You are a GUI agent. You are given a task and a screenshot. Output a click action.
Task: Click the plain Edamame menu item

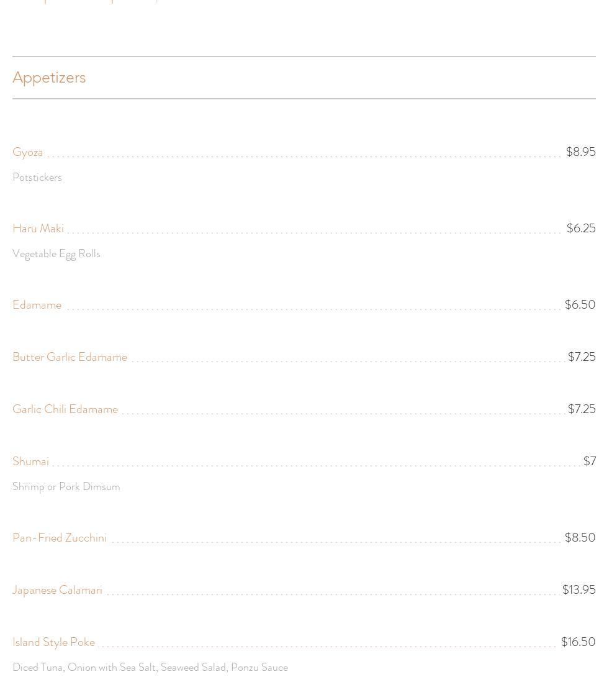coord(37,305)
